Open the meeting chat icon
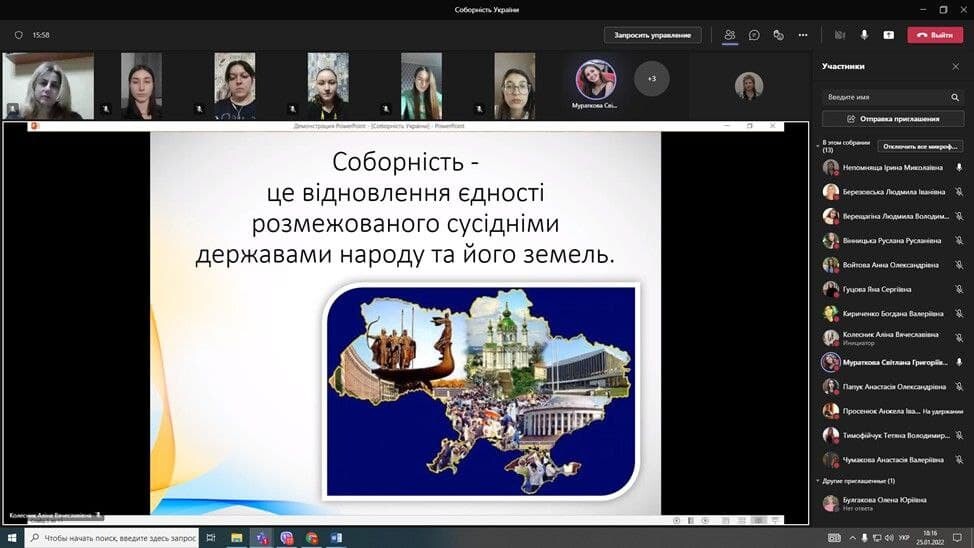 [754, 35]
